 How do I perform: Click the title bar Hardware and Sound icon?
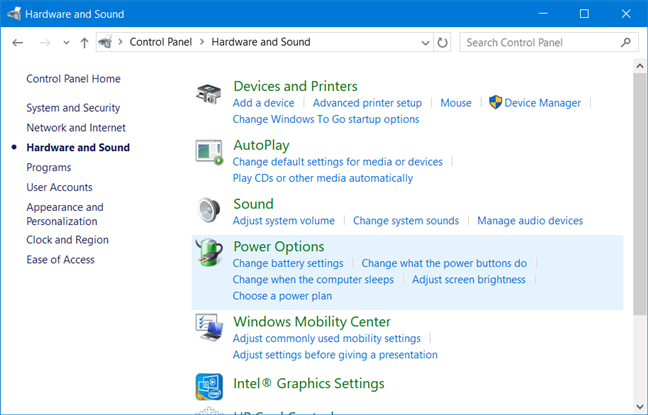(x=14, y=14)
